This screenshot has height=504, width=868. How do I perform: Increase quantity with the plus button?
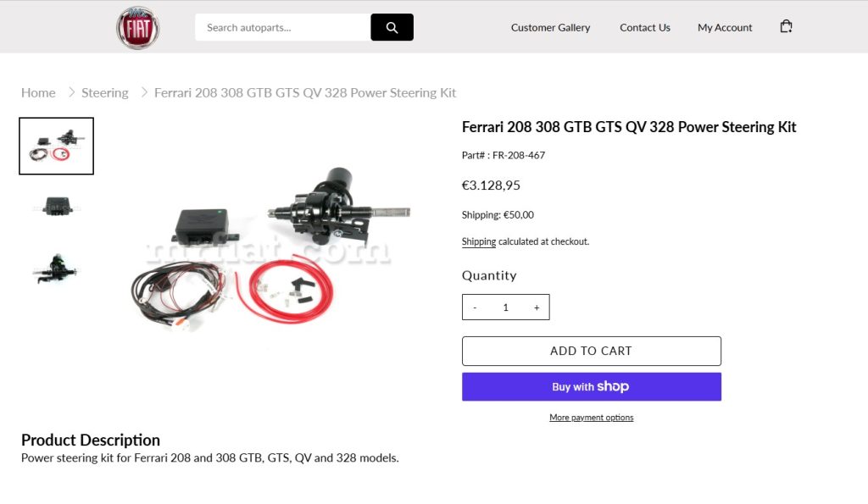pyautogui.click(x=537, y=307)
